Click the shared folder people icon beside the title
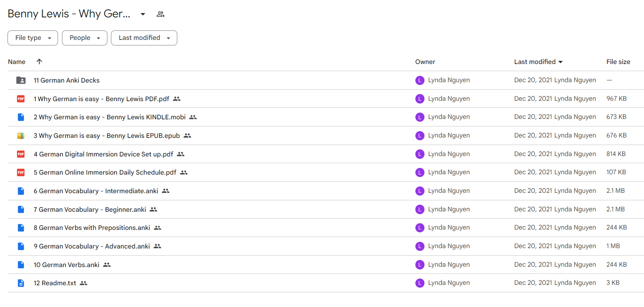644x307 pixels. [160, 14]
